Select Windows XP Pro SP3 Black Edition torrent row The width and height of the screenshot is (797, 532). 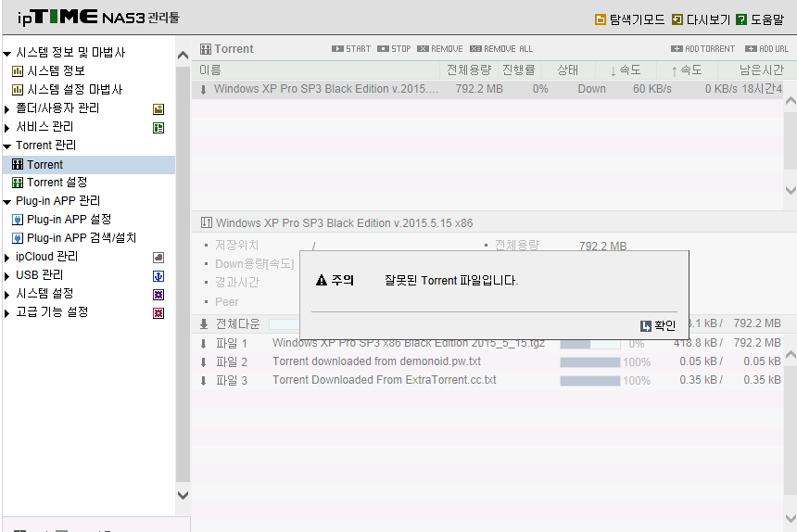(487, 89)
